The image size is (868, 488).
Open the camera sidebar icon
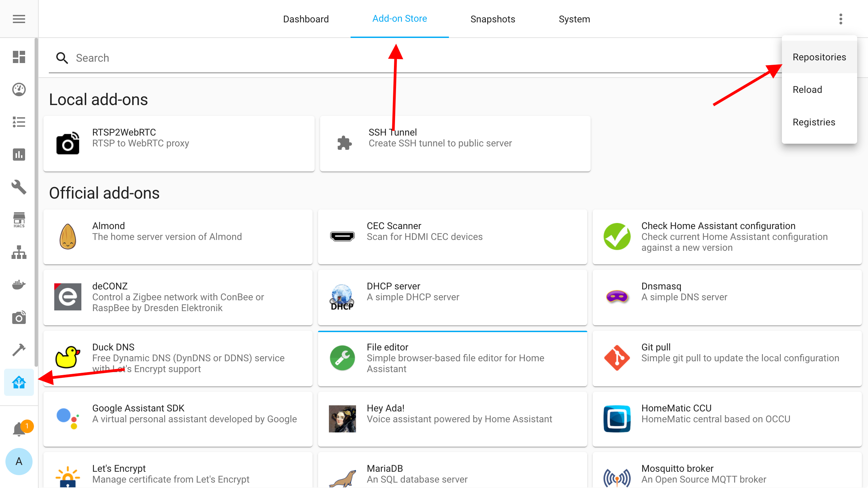point(19,318)
